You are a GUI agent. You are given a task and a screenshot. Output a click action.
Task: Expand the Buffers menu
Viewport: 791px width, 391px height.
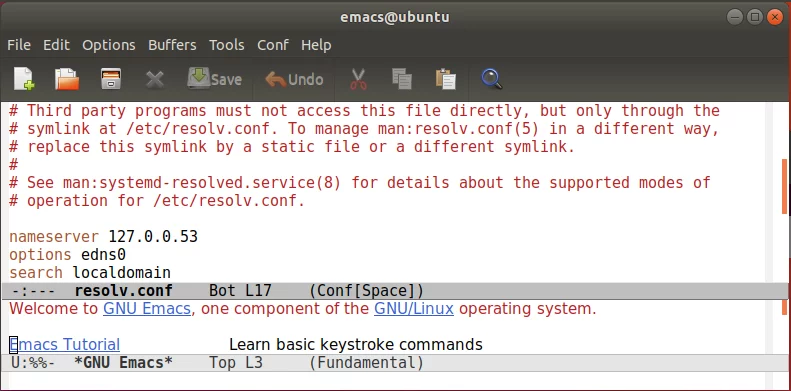(x=172, y=45)
